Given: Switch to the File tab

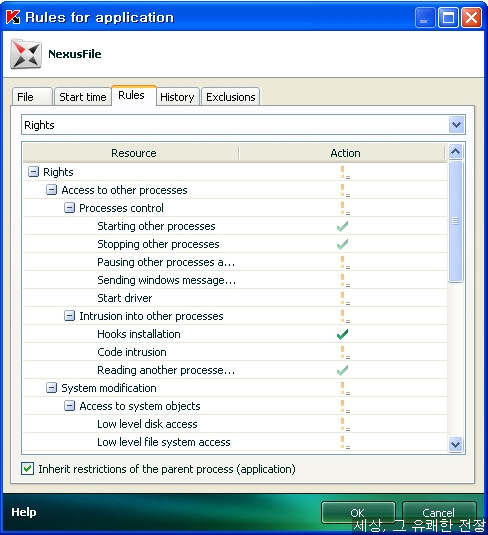Looking at the screenshot, I should point(32,97).
